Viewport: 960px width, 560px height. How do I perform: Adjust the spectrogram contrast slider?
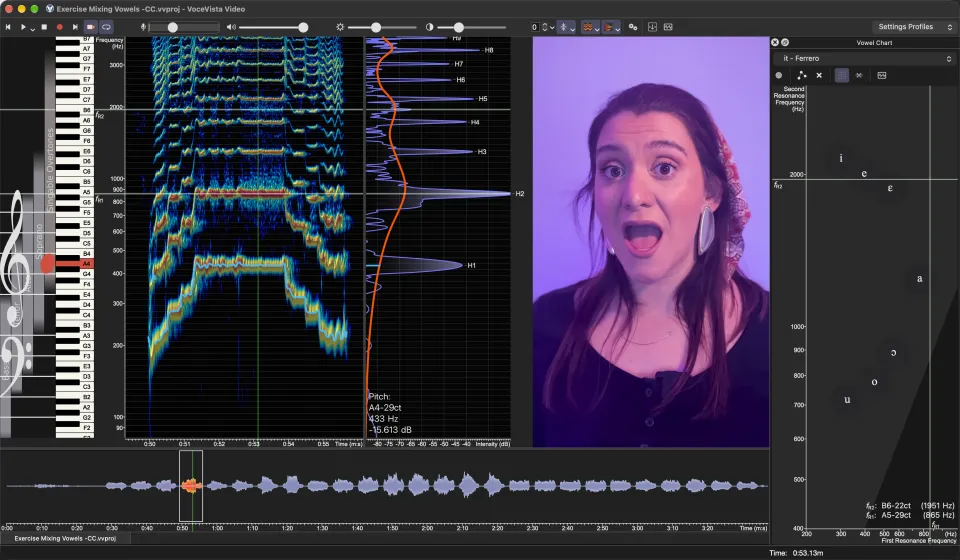471,27
